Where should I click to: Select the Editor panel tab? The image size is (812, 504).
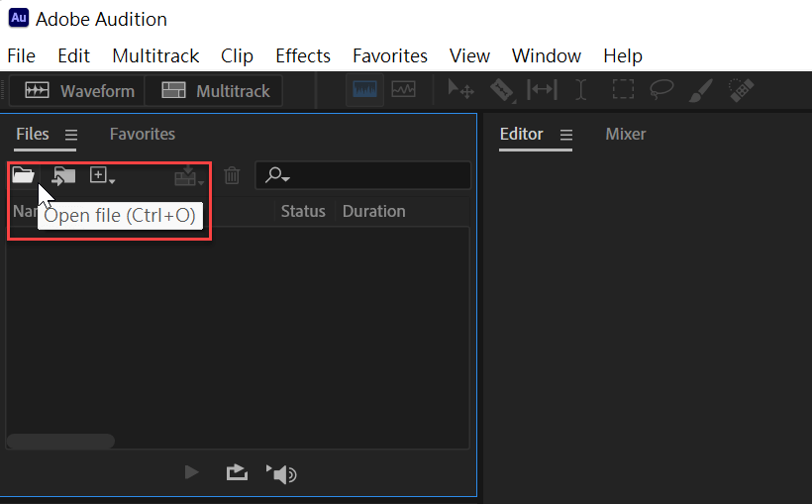522,134
